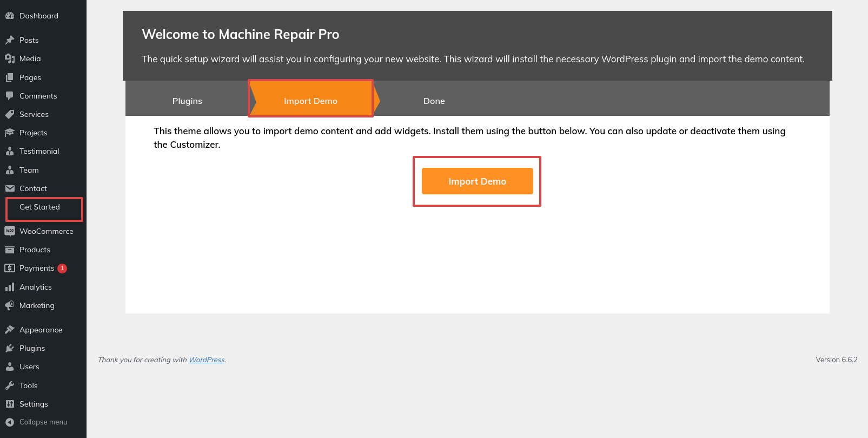Viewport: 868px width, 438px height.
Task: Switch to the Plugins wizard step
Action: pos(187,101)
